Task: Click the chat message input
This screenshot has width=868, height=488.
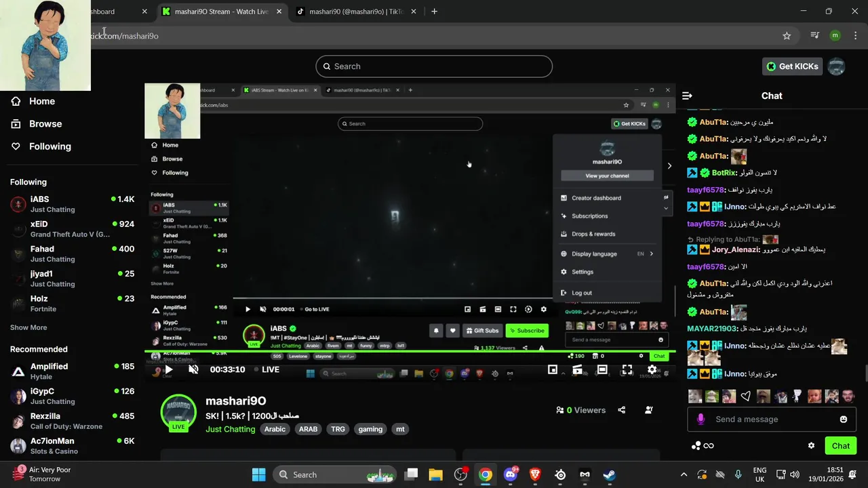Action: (772, 420)
